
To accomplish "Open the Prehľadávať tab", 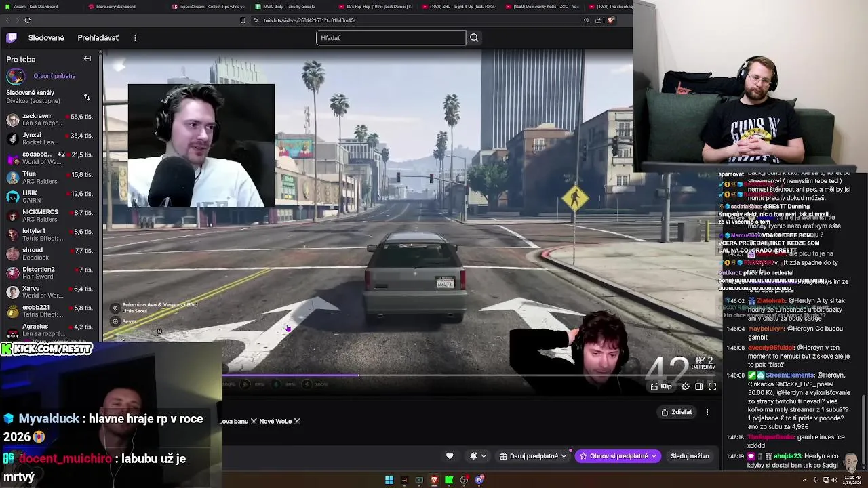I will pos(98,37).
